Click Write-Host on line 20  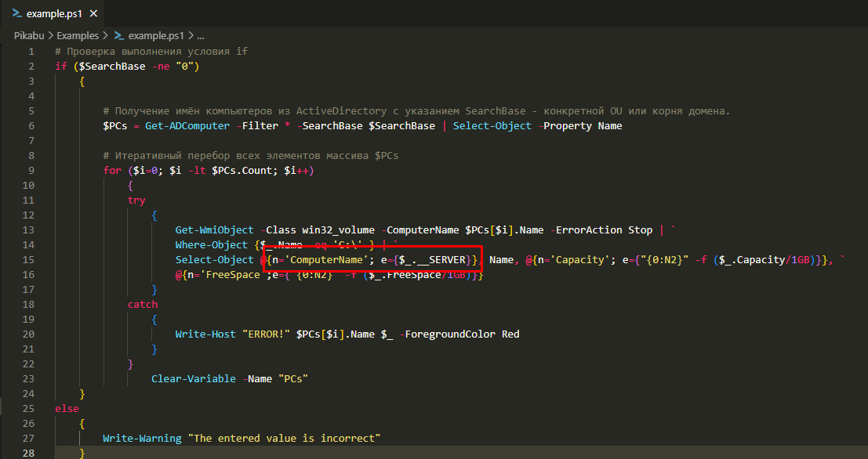(x=205, y=334)
